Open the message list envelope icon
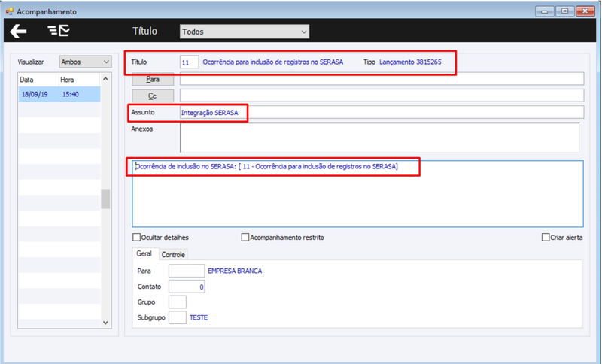The image size is (602, 364). pyautogui.click(x=59, y=31)
